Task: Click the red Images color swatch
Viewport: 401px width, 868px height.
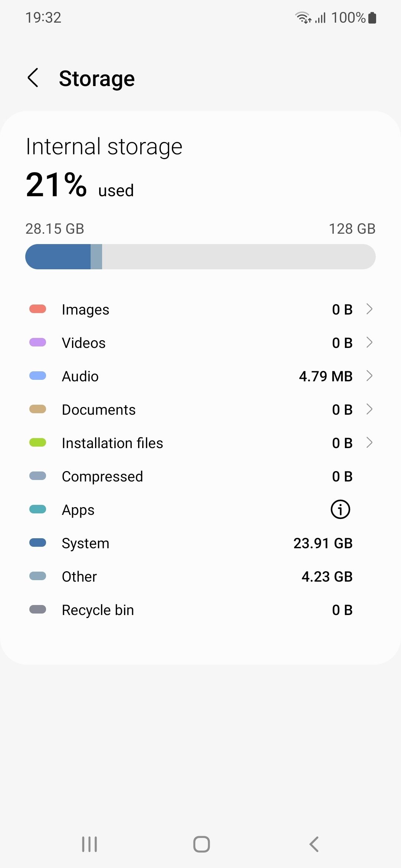Action: pos(38,309)
